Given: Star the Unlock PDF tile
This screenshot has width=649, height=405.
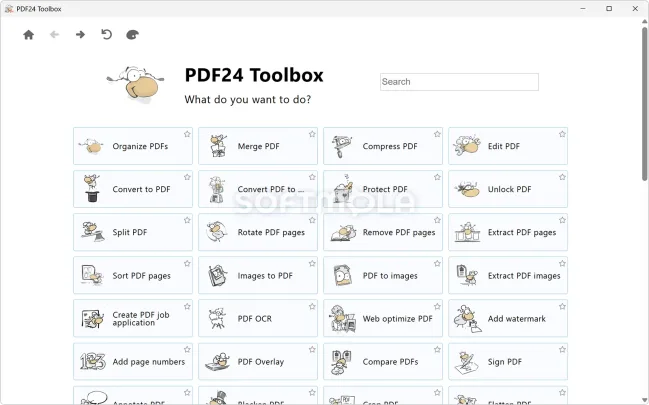Looking at the screenshot, I should tap(562, 177).
